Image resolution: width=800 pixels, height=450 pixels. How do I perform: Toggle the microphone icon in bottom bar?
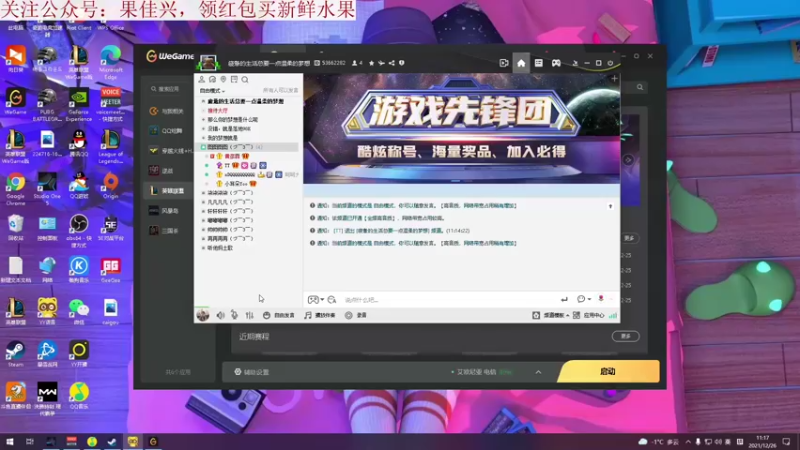point(234,315)
